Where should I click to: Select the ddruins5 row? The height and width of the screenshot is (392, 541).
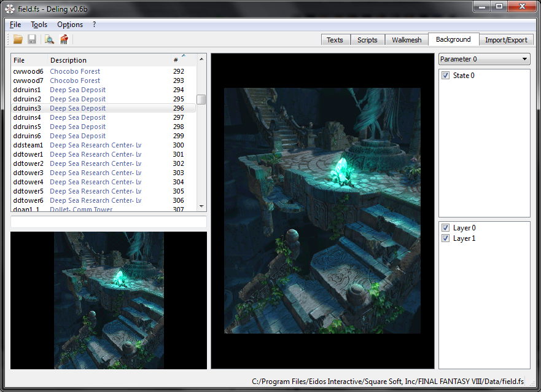[104, 127]
